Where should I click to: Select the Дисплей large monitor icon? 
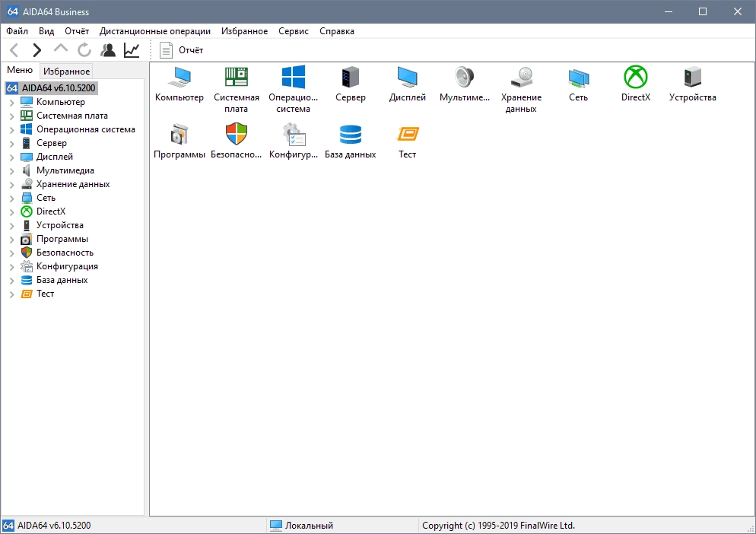tap(408, 78)
